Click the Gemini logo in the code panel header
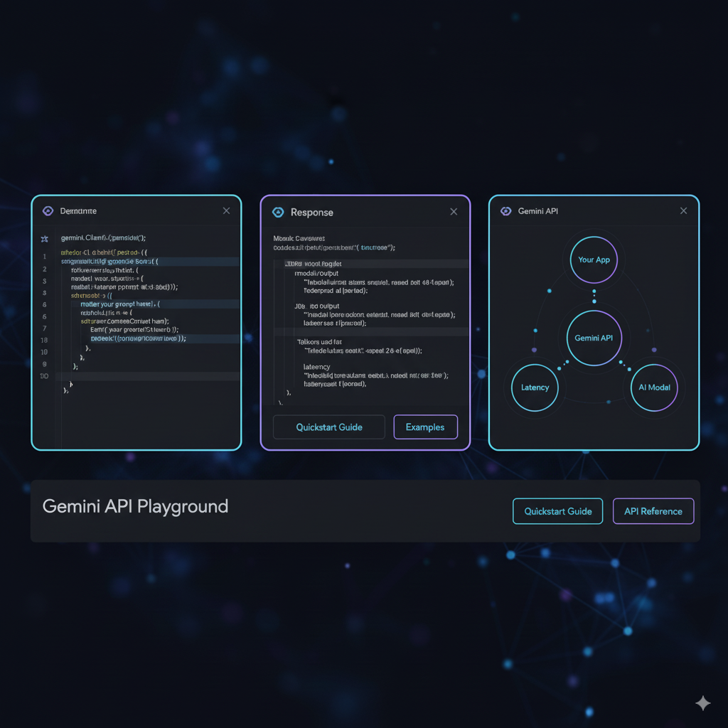 pos(48,210)
